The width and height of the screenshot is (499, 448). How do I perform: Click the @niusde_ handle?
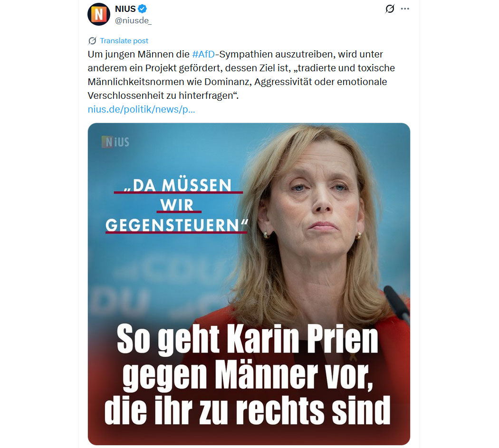click(133, 21)
